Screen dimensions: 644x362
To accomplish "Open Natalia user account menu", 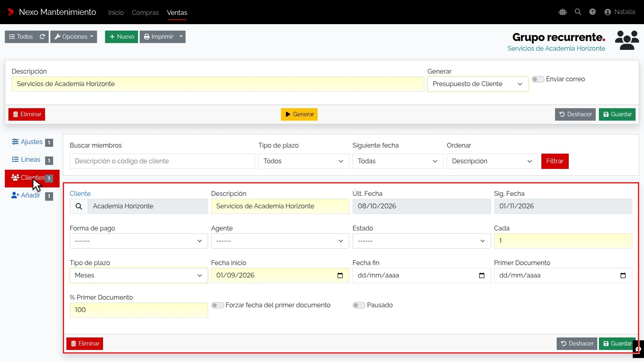I will tap(620, 12).
